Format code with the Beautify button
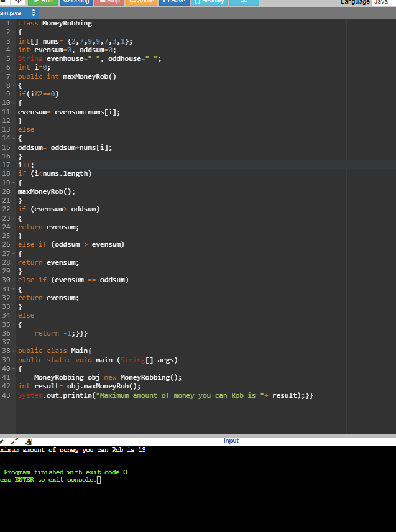Image resolution: width=396 pixels, height=532 pixels. click(x=206, y=2)
